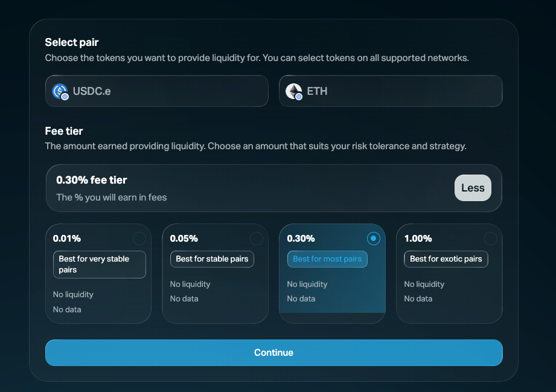Viewport: 556px width, 392px height.
Task: Click the selected 0.30% radio button
Action: tap(373, 239)
